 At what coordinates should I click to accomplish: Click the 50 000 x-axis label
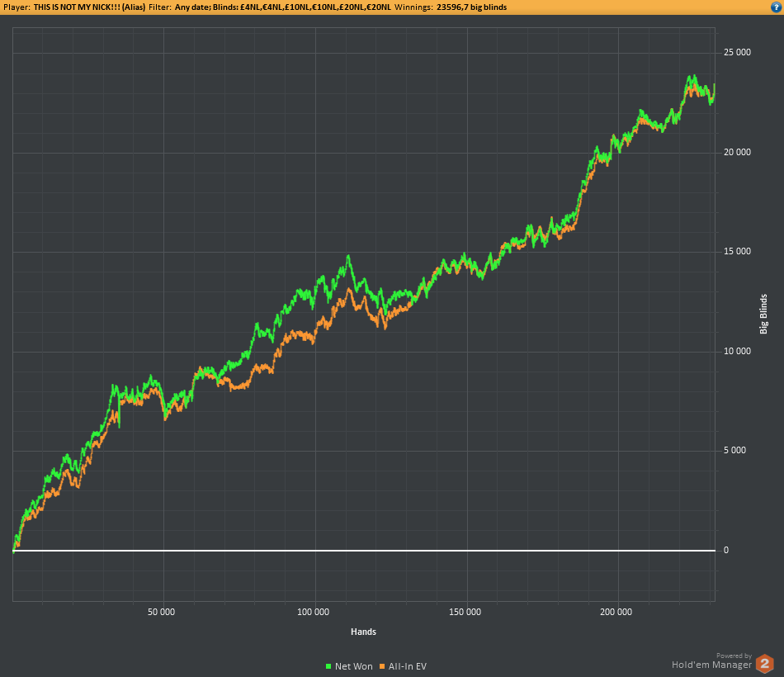(161, 612)
